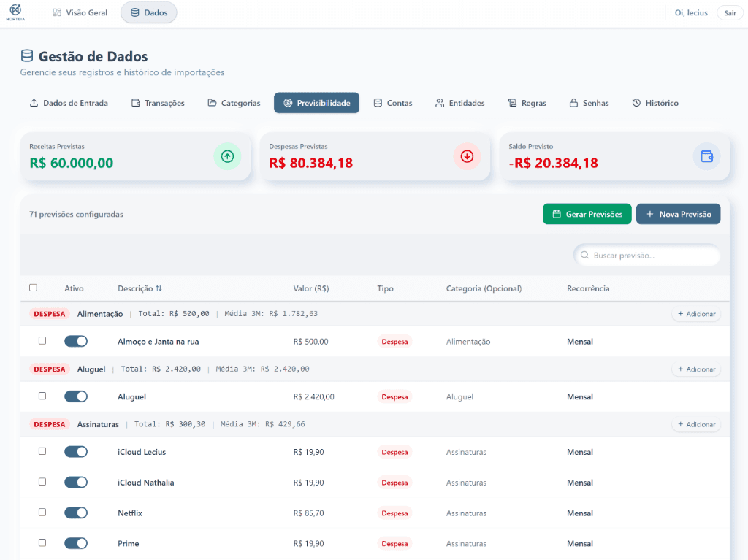This screenshot has height=560, width=748.
Task: Click the Mensal recurrence for Prime
Action: coord(580,544)
